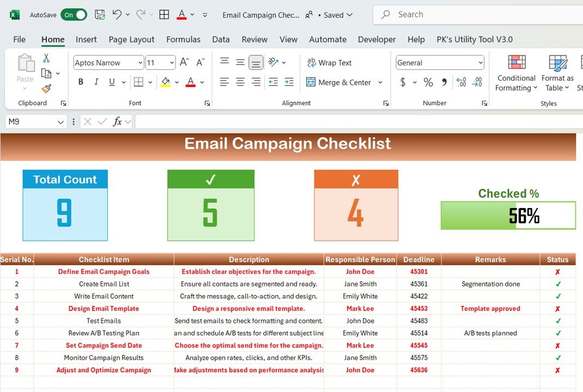Open the font size dropdown showing 11
The image size is (583, 392).
(172, 63)
